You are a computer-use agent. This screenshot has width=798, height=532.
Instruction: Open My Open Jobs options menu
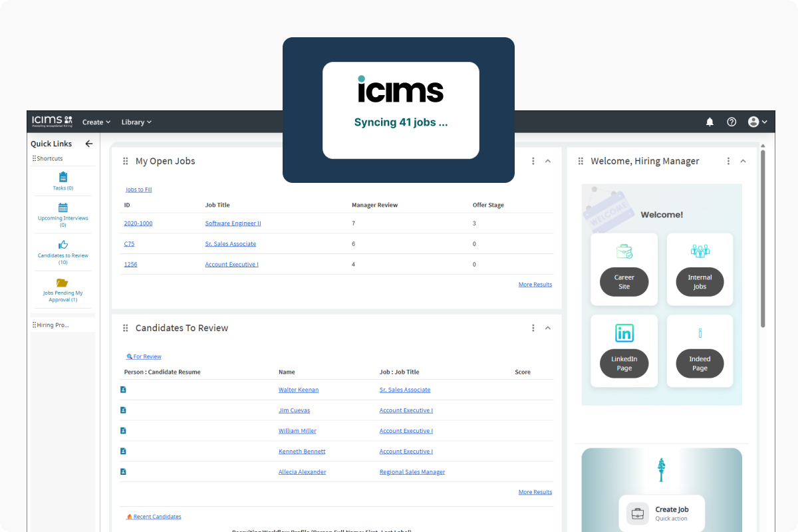click(x=533, y=161)
